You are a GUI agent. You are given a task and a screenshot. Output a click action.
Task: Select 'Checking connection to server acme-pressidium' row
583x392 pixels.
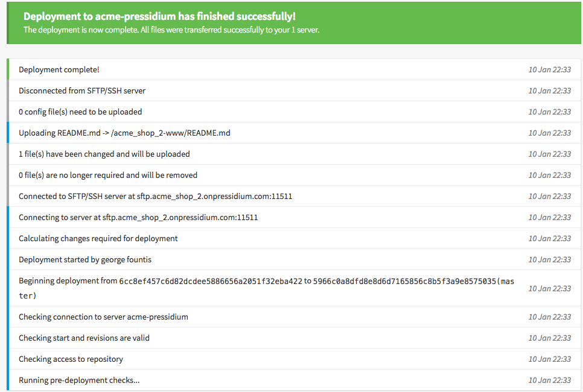click(x=294, y=317)
